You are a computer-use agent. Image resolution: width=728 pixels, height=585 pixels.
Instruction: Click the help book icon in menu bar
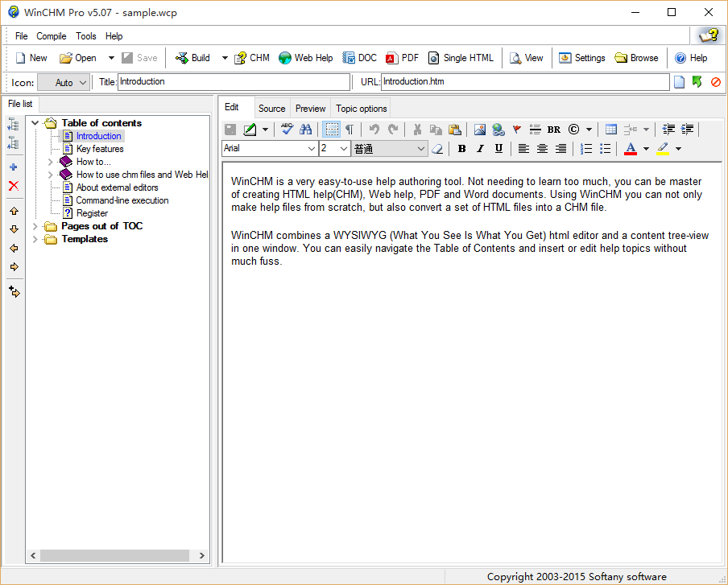tap(709, 35)
